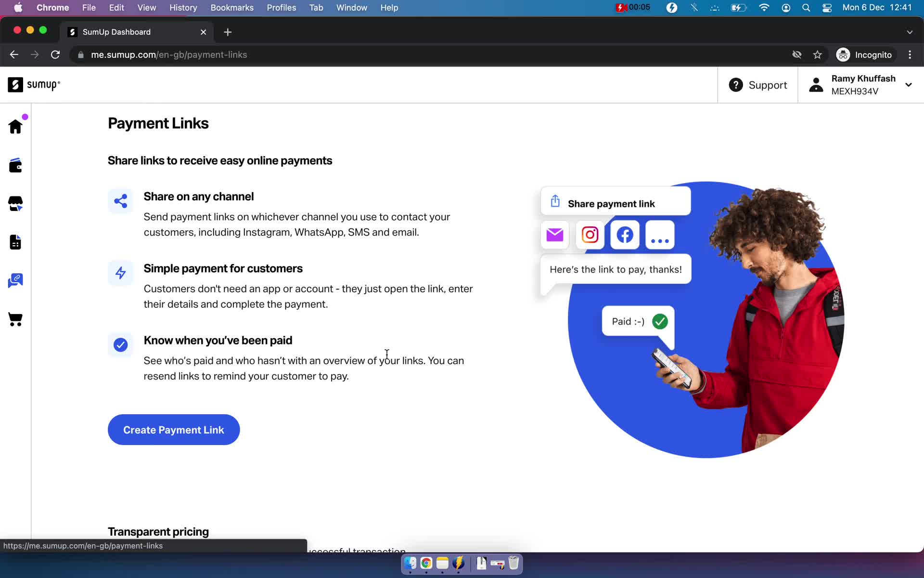Scroll down to Transparent pricing section
The height and width of the screenshot is (578, 924).
coord(158,531)
